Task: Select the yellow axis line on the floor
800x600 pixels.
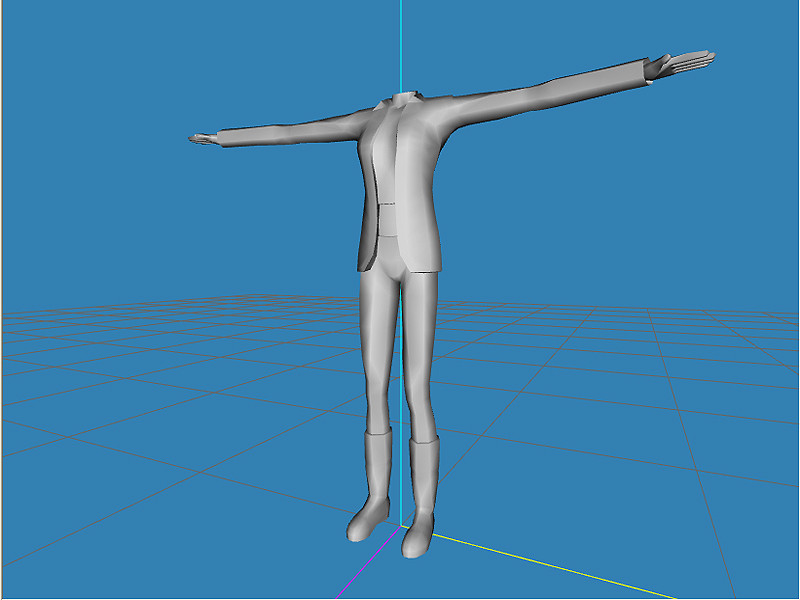Action: [560, 565]
